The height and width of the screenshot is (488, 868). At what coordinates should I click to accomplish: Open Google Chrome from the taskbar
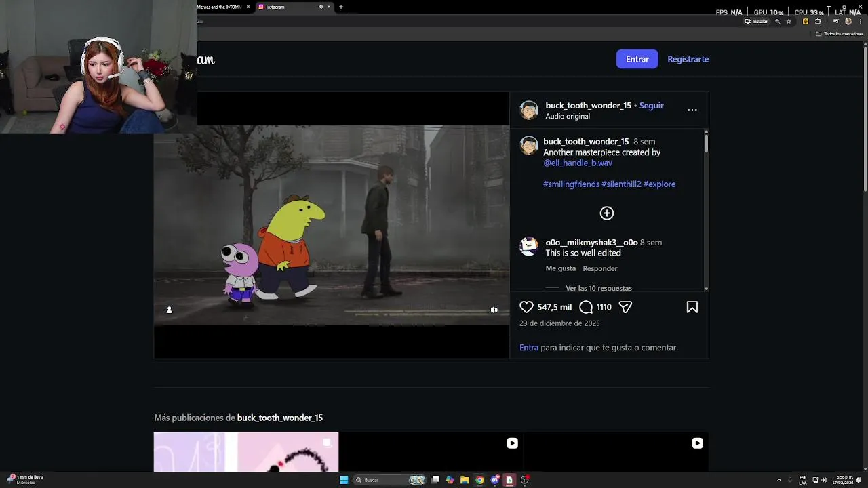[x=479, y=480]
